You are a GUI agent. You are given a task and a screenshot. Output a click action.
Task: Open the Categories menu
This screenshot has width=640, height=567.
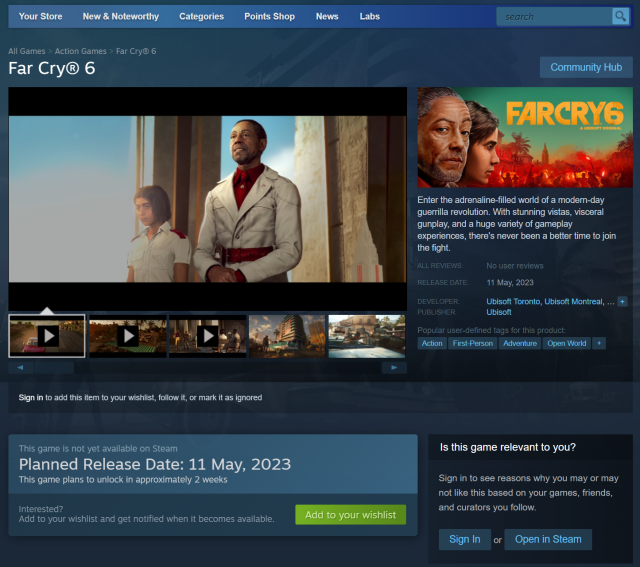pyautogui.click(x=201, y=16)
